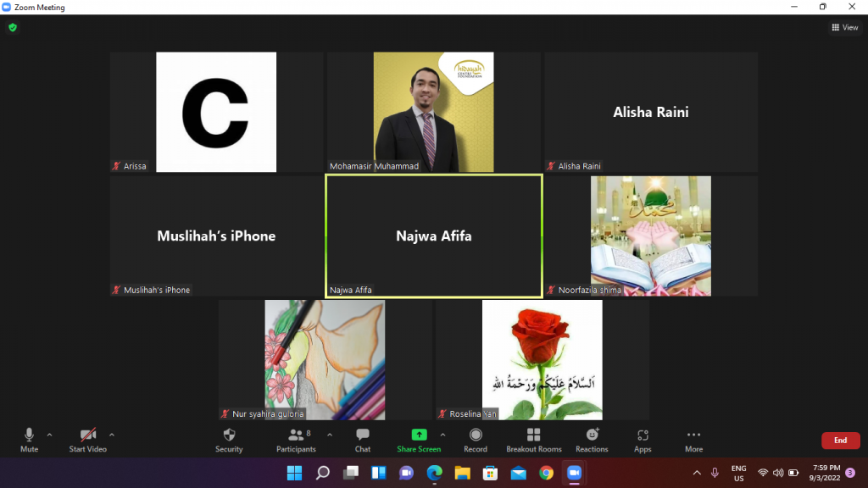Expand Share Screen options arrow
The width and height of the screenshot is (868, 488).
click(x=442, y=435)
